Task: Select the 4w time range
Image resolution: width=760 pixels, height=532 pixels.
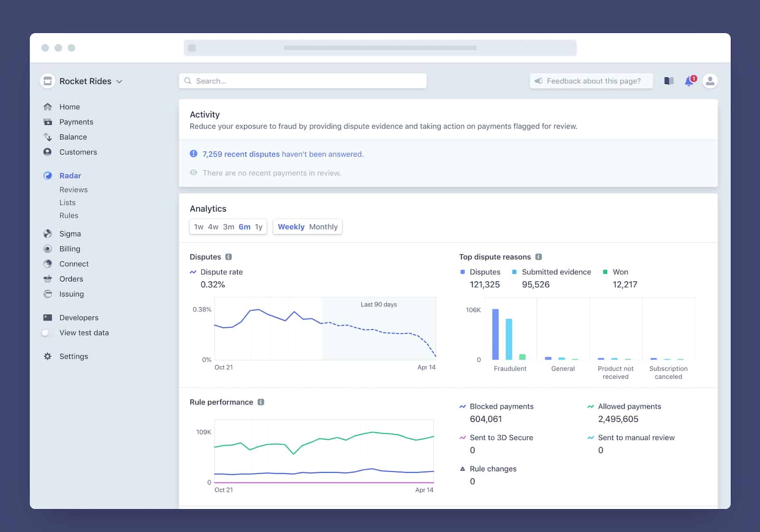Action: pos(213,227)
